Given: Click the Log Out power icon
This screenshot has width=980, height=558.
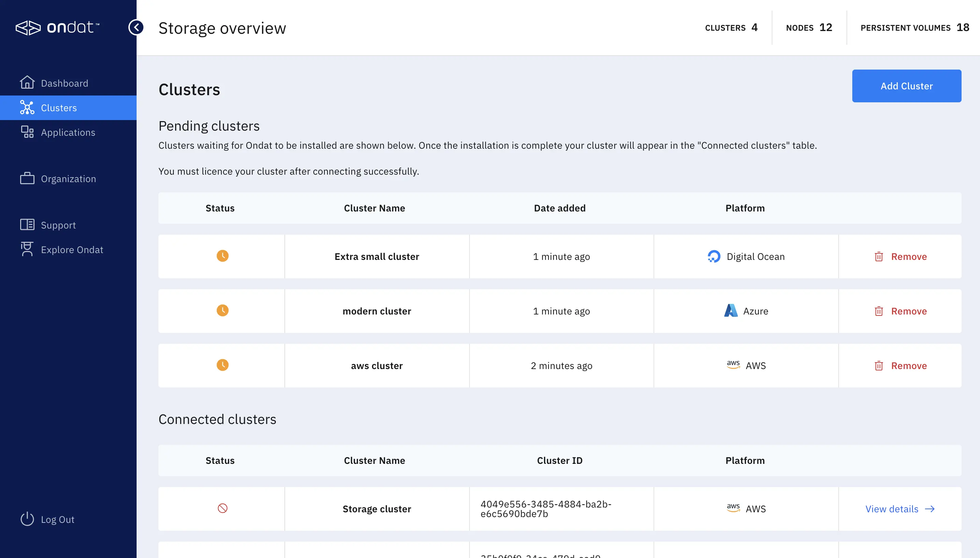Looking at the screenshot, I should tap(27, 519).
